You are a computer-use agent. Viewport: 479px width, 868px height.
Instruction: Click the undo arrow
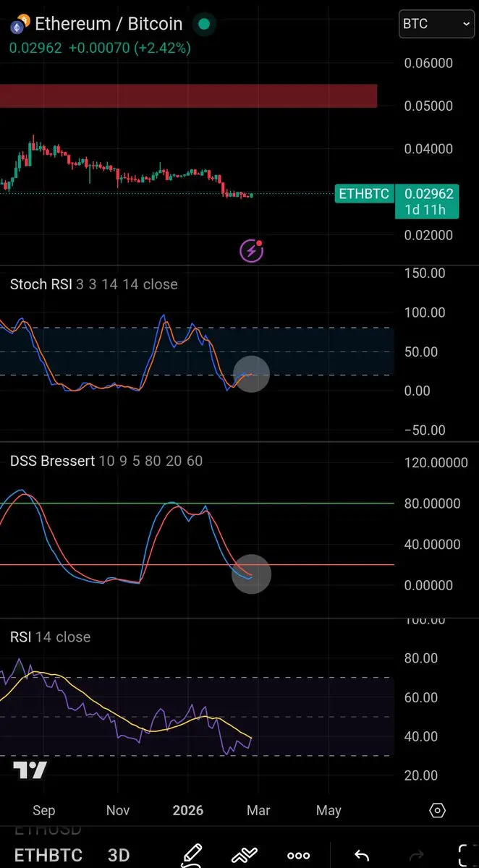(362, 856)
